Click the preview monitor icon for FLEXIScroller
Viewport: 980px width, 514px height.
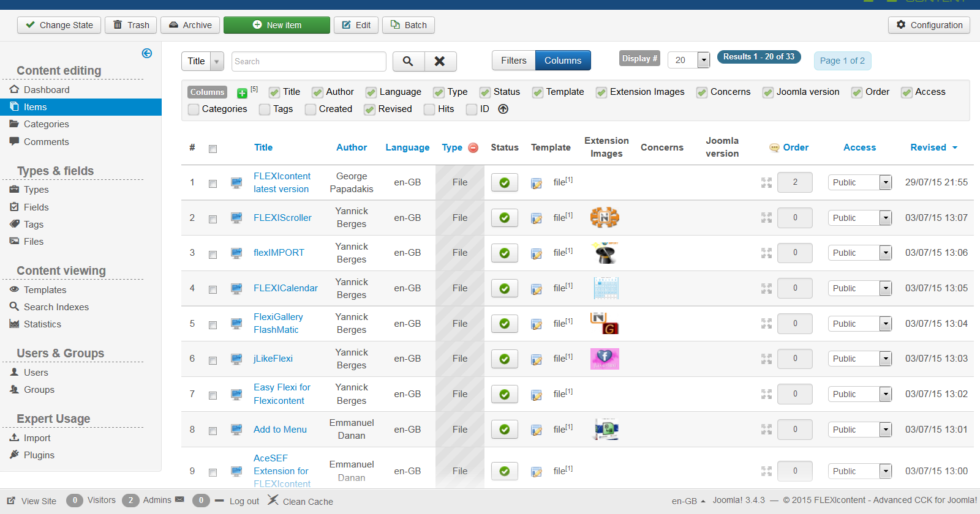point(236,218)
